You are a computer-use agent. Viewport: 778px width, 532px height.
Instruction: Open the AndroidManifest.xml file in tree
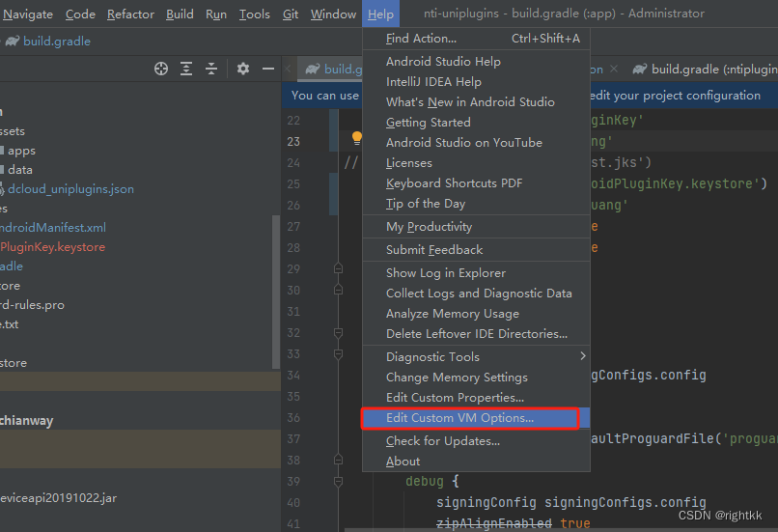pyautogui.click(x=52, y=228)
